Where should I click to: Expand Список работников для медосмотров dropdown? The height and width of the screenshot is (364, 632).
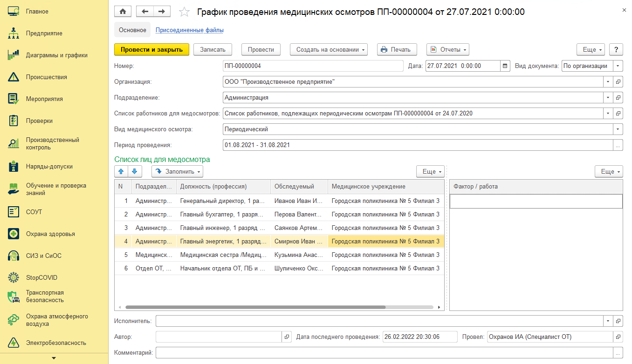(608, 113)
